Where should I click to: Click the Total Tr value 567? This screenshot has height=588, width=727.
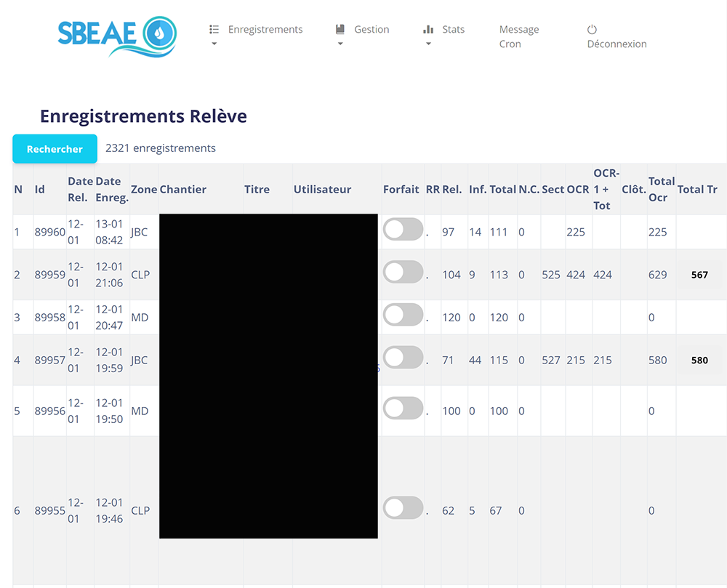coord(699,275)
